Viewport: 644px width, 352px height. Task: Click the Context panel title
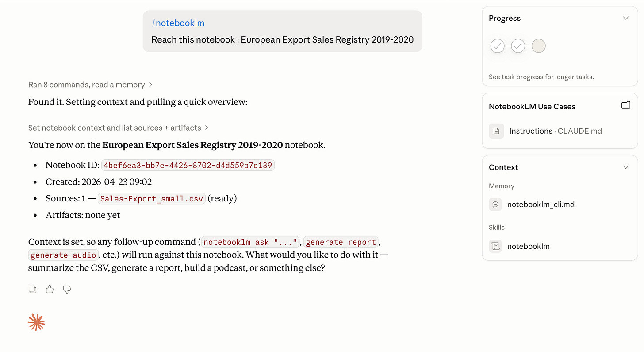pyautogui.click(x=503, y=167)
